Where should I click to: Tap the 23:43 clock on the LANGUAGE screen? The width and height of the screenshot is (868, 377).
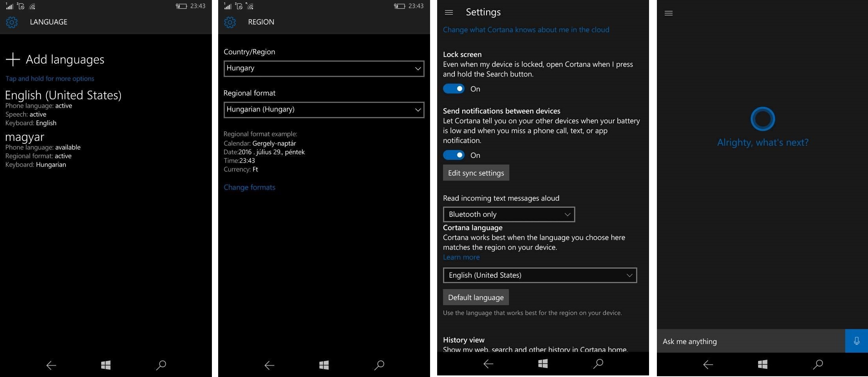tap(198, 6)
